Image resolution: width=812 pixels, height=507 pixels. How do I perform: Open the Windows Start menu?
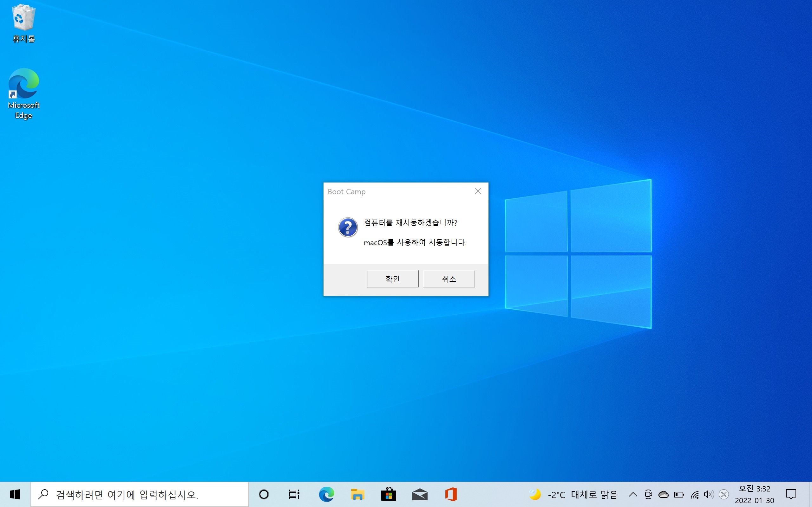15,494
